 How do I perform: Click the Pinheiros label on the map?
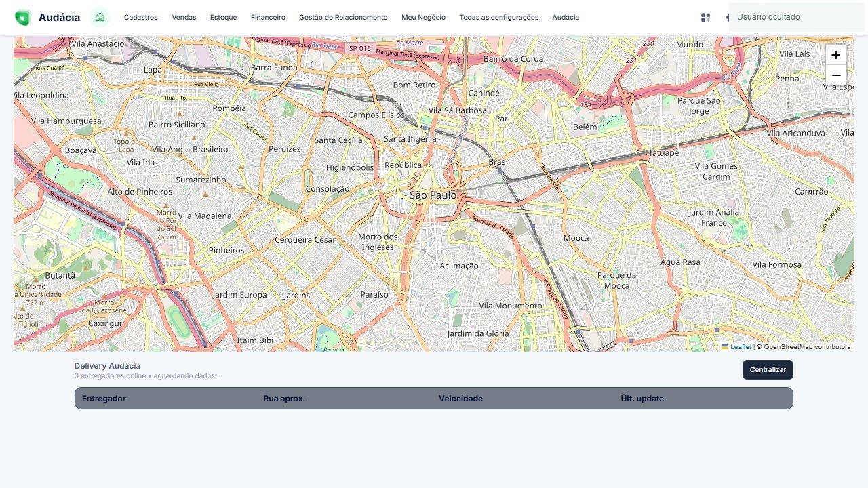[226, 251]
